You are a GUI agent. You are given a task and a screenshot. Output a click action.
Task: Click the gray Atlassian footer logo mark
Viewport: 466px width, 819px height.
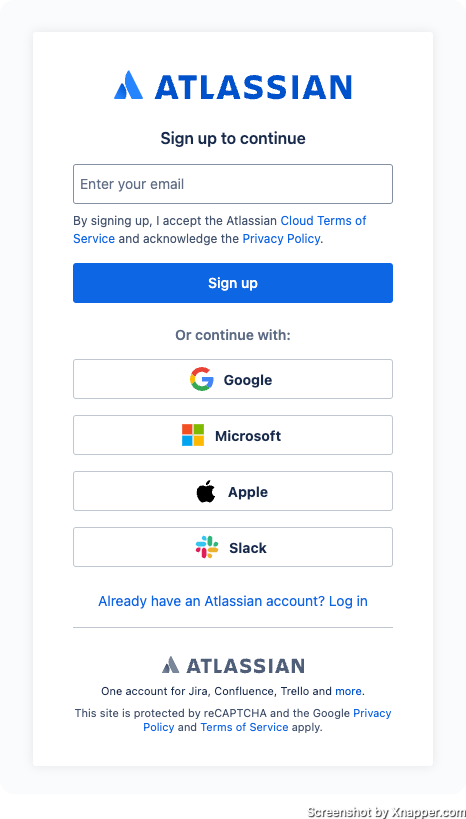[x=170, y=665]
